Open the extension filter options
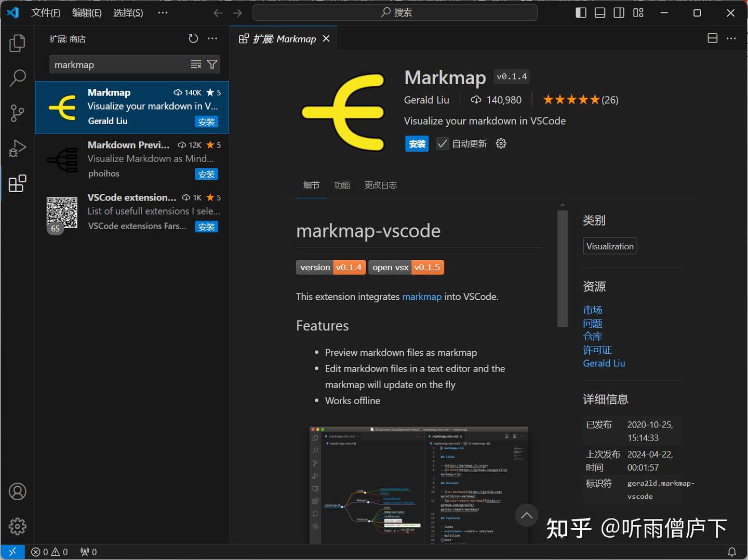The image size is (748, 560). (x=212, y=64)
